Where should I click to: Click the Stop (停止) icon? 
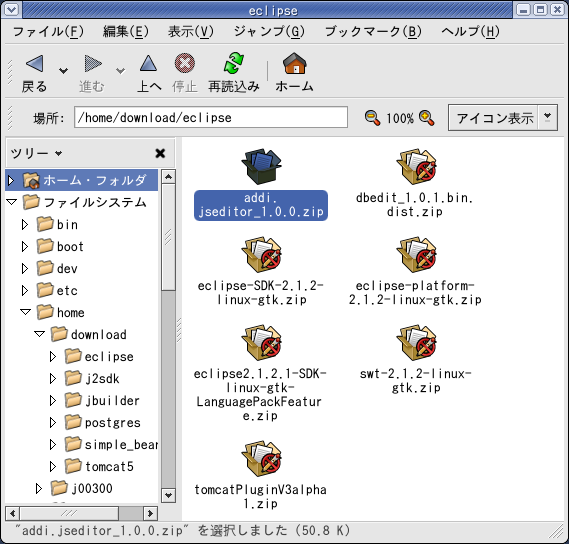[185, 63]
